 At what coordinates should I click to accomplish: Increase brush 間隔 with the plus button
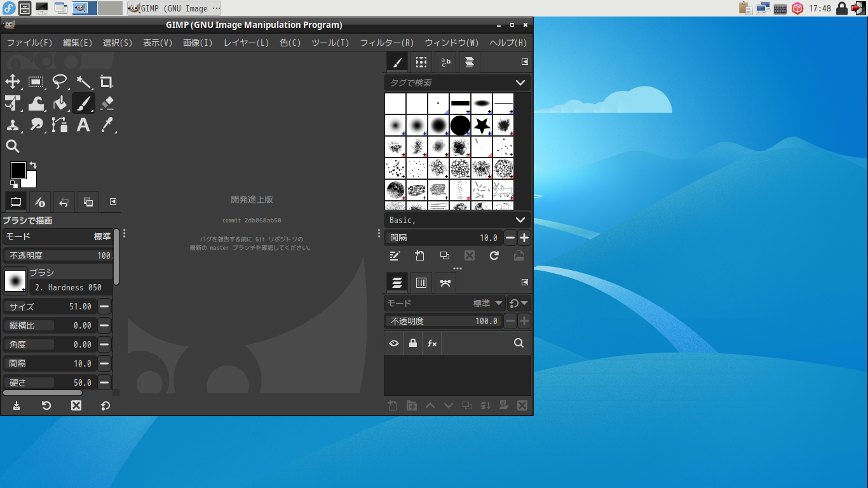pos(524,238)
